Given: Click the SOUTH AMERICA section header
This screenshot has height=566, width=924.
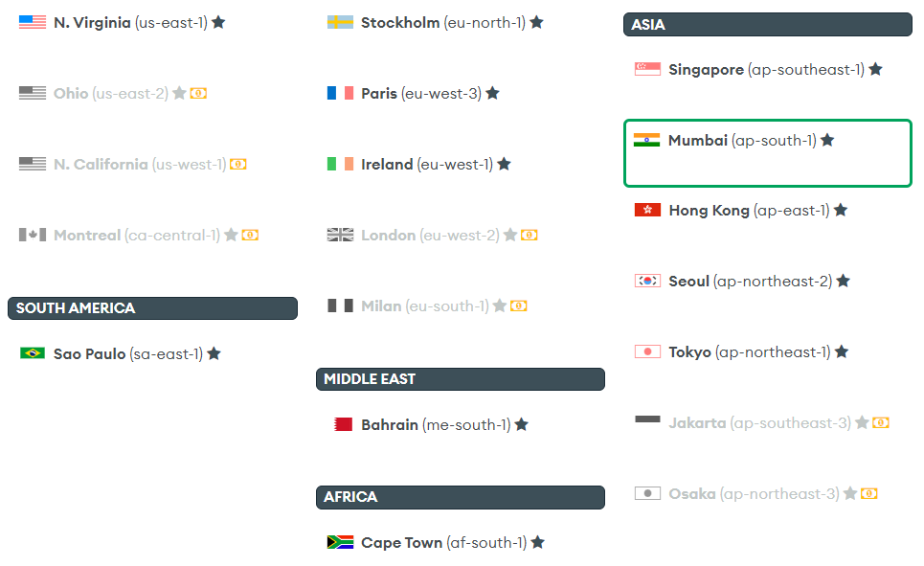Looking at the screenshot, I should coord(152,308).
